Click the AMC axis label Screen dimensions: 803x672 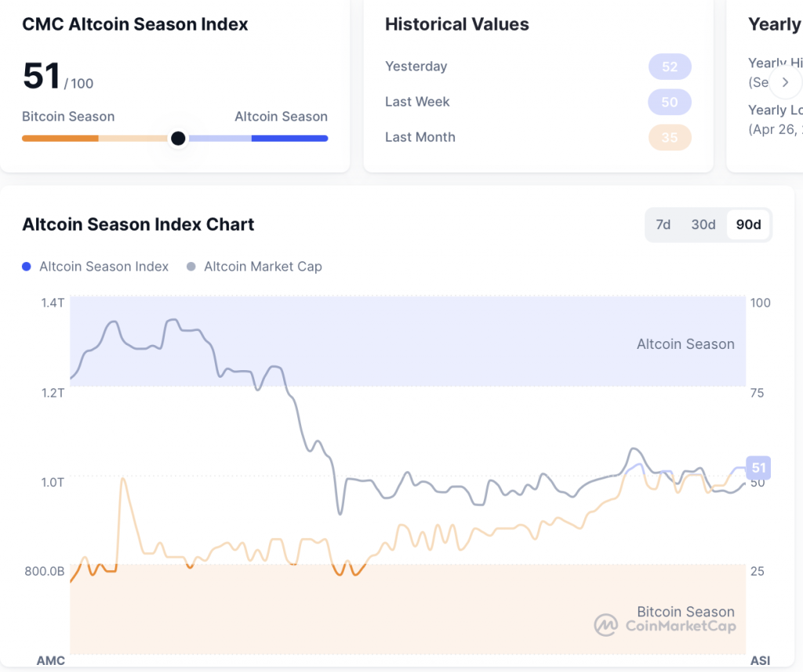tap(50, 660)
